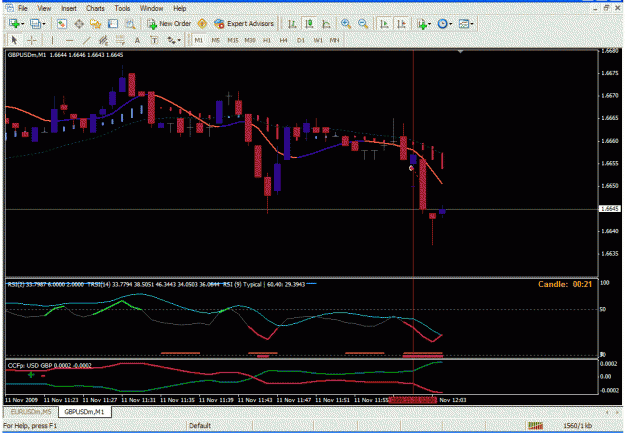This screenshot has width=625, height=433.
Task: Zoom in on the chart
Action: click(346, 24)
